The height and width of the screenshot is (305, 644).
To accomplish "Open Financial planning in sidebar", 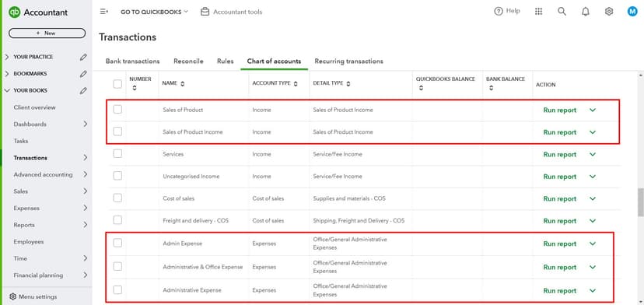I will (x=38, y=275).
